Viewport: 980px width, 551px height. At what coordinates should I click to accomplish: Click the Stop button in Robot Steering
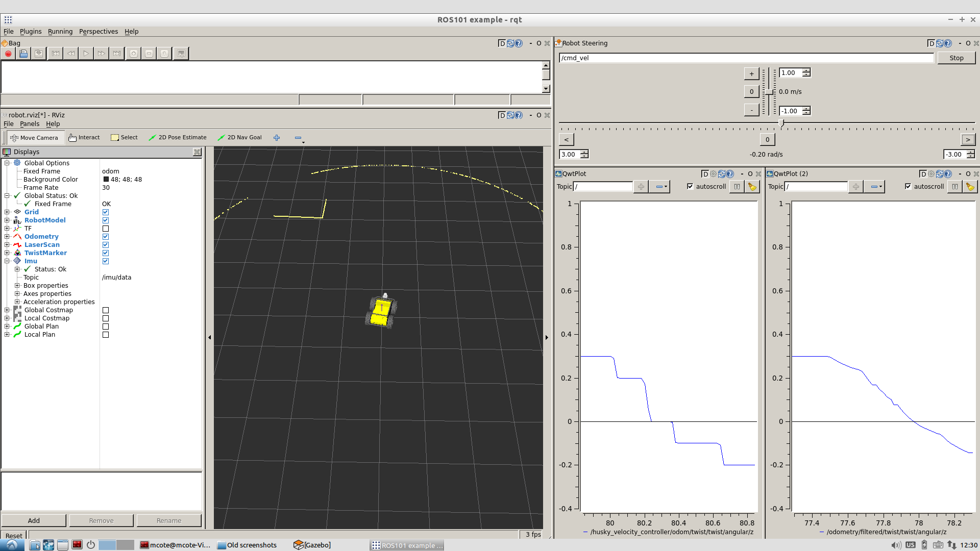[x=956, y=58]
